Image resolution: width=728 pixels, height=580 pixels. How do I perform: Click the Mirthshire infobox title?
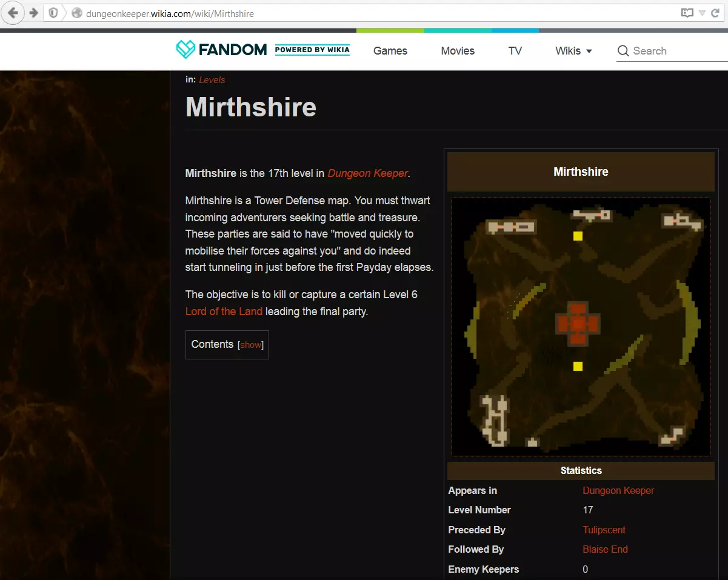581,172
